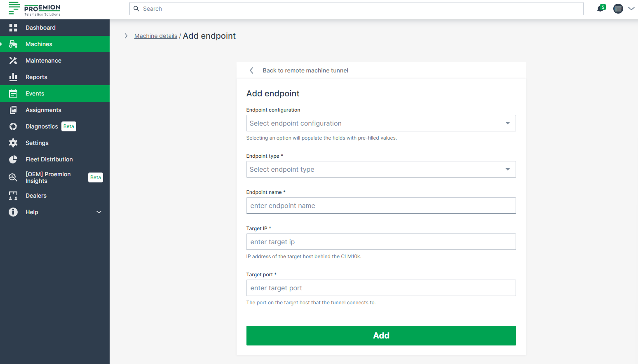Click the Maintenance tools icon
Viewport: 638px width, 364px height.
(13, 61)
